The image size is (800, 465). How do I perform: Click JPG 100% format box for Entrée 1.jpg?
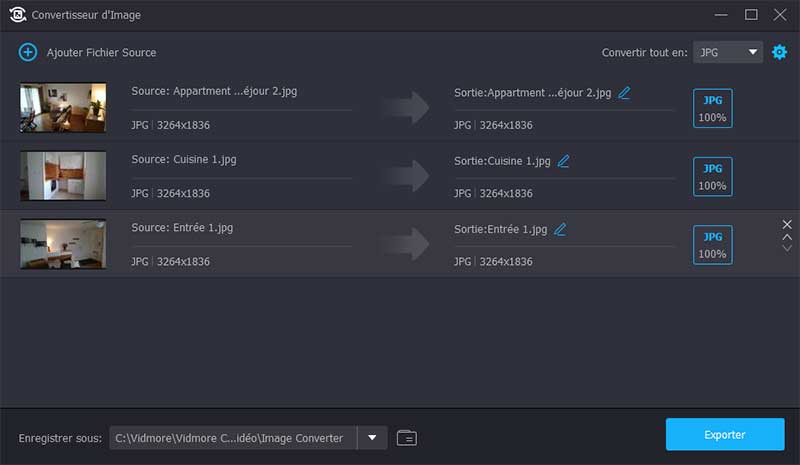click(712, 244)
